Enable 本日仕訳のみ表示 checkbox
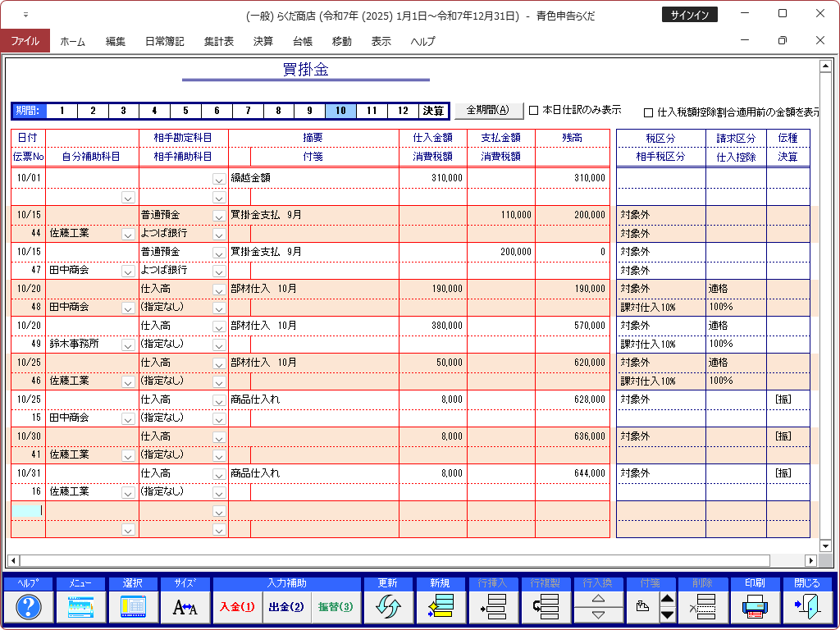Image resolution: width=840 pixels, height=630 pixels. 533,110
